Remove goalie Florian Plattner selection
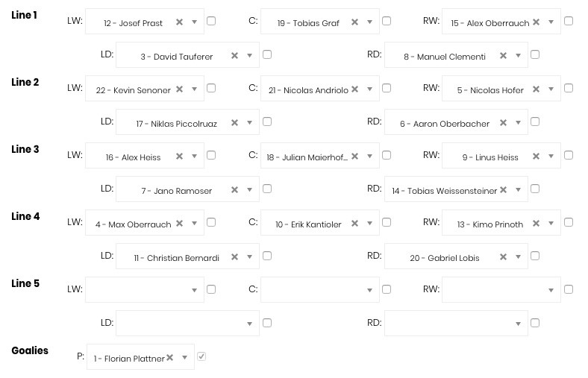Image resolution: width=588 pixels, height=378 pixels. (170, 359)
